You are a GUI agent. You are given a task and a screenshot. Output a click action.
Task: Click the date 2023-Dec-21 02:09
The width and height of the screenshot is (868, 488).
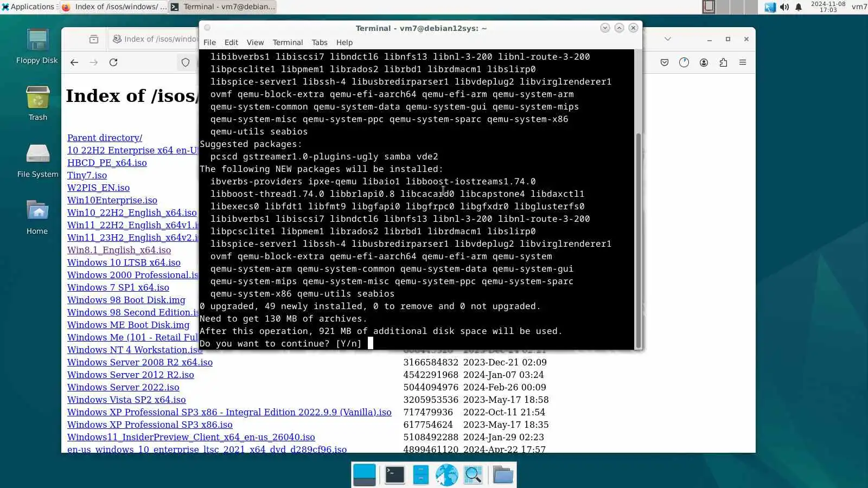pos(505,362)
